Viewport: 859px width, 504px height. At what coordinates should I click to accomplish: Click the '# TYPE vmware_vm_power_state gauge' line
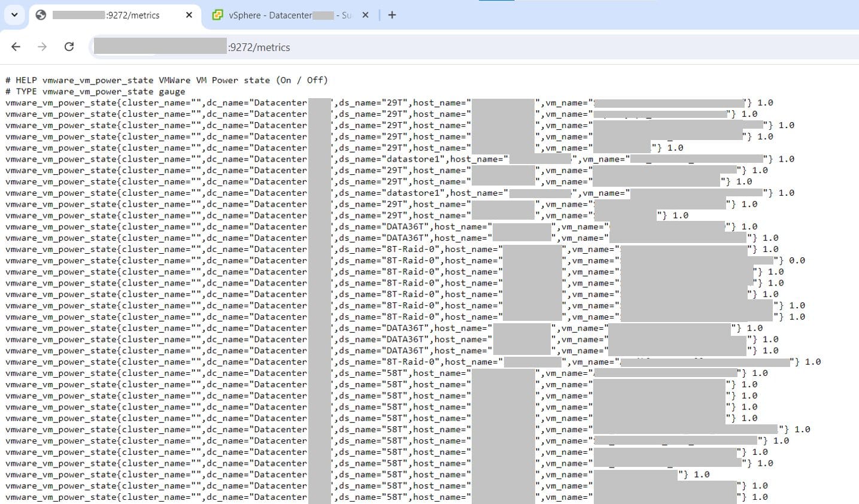[x=95, y=92]
